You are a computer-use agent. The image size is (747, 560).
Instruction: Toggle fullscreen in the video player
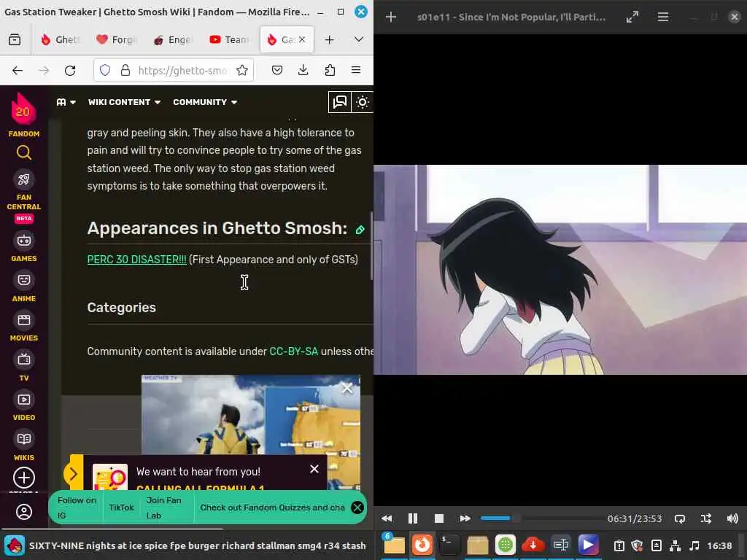(632, 17)
